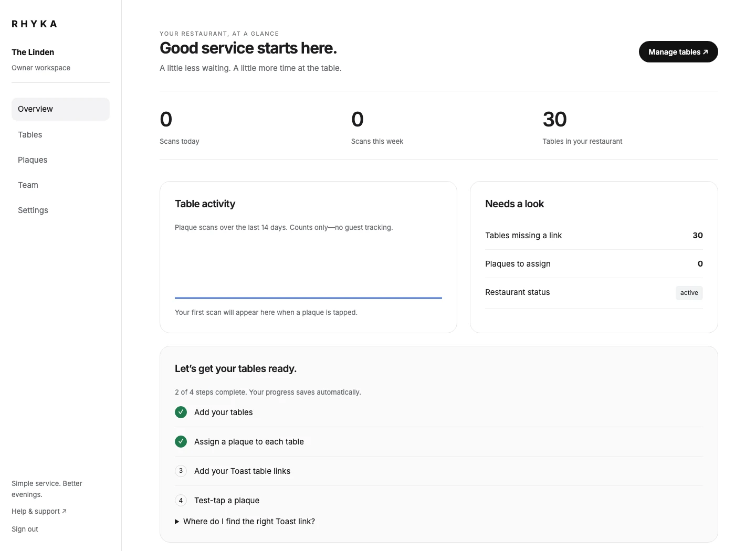Sign out of the workspace
Screen dimensions: 756x551
pos(25,529)
